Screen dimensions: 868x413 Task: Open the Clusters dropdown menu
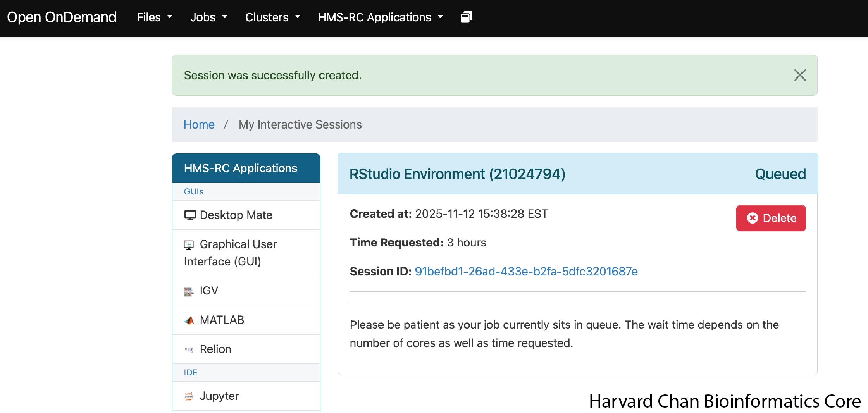(272, 17)
